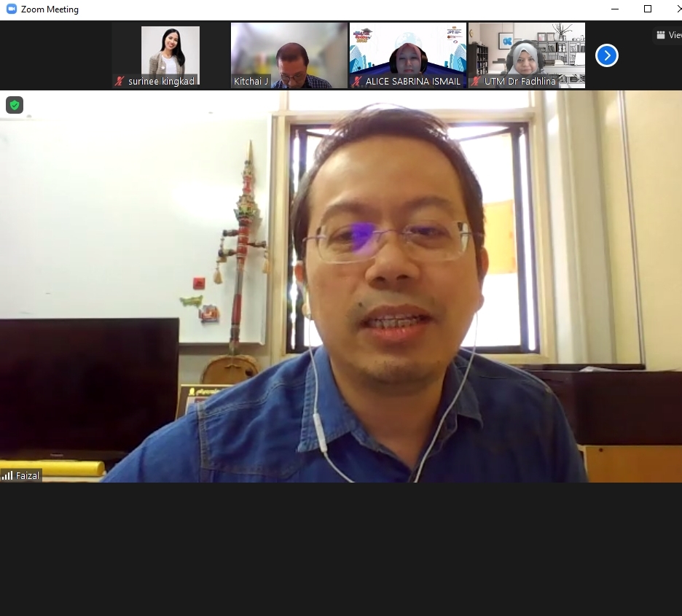This screenshot has height=616, width=682.
Task: Click the Faizal name label
Action: pos(28,475)
